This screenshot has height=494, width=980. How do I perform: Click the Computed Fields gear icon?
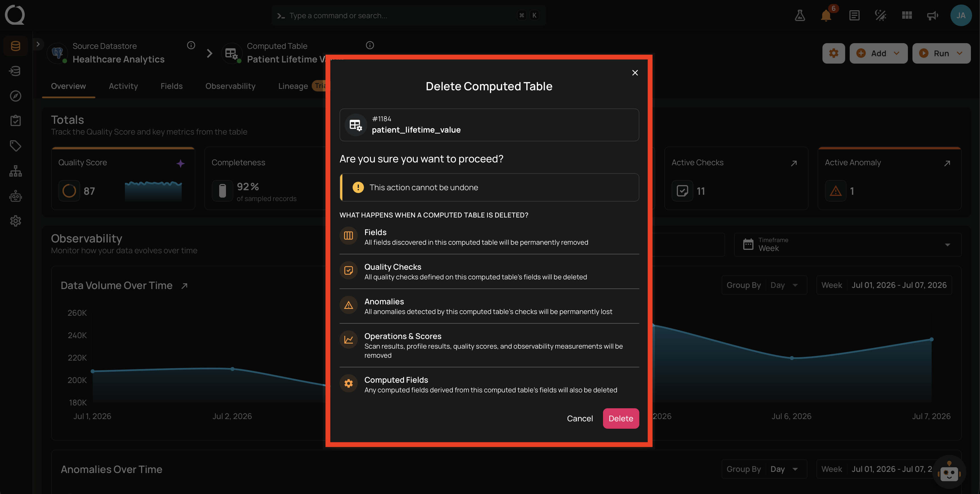point(348,383)
